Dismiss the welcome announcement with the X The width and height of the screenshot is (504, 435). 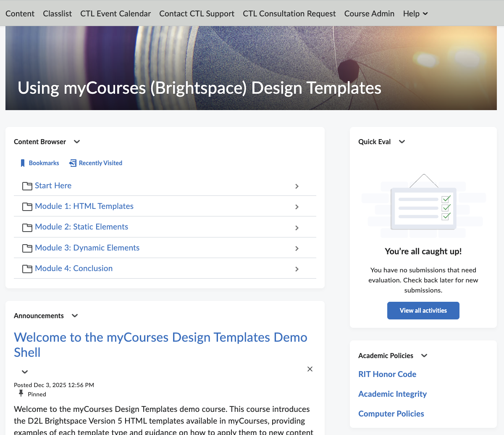tap(310, 369)
